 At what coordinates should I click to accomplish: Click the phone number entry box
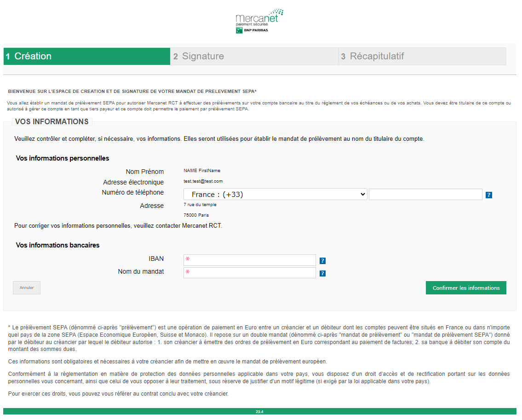pyautogui.click(x=425, y=194)
